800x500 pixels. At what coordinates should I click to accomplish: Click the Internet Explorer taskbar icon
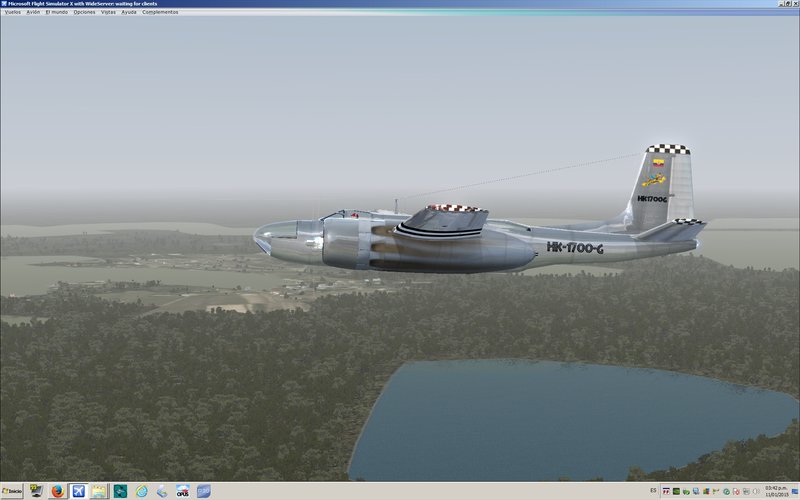pos(141,491)
